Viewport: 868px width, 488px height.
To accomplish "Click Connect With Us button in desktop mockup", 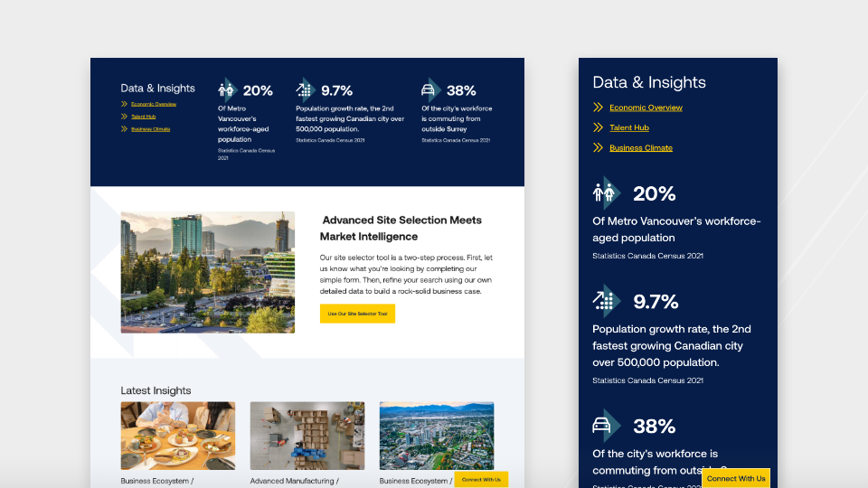I will click(x=481, y=480).
